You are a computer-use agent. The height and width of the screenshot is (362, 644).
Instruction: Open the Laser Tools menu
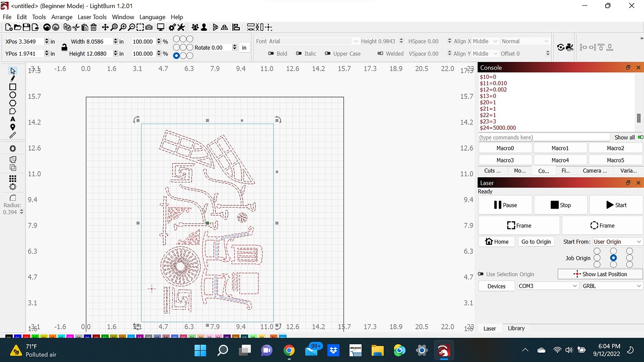coord(92,17)
